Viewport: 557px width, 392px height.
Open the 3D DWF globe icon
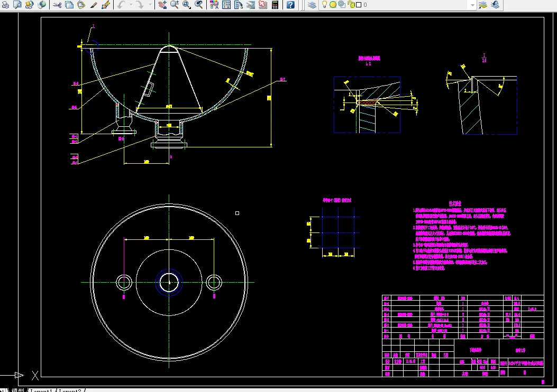42,5
